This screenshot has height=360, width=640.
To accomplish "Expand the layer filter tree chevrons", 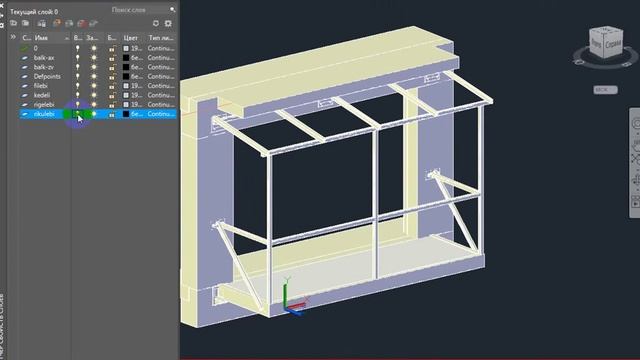I will point(13,37).
